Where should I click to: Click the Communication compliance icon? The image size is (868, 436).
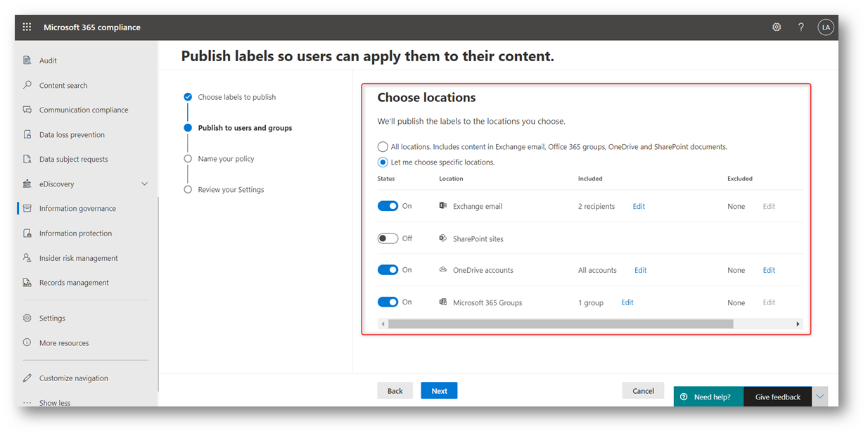tap(27, 110)
